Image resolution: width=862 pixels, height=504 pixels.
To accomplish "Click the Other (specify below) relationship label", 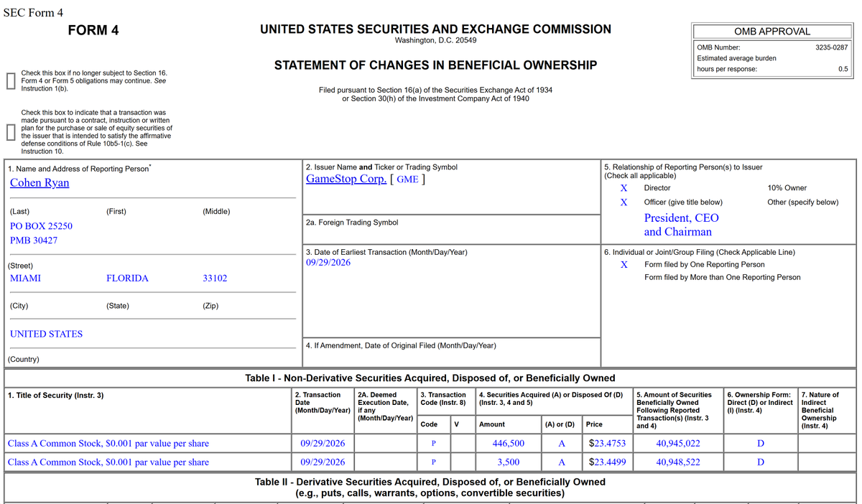I will [803, 202].
